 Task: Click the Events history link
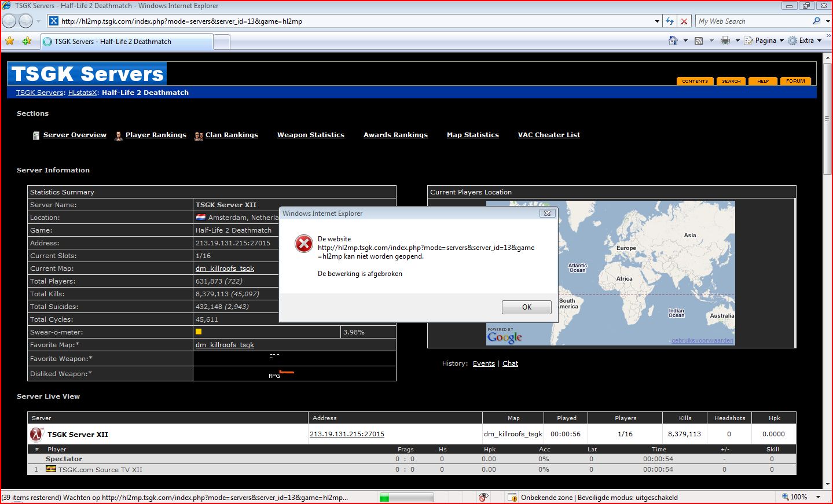484,363
